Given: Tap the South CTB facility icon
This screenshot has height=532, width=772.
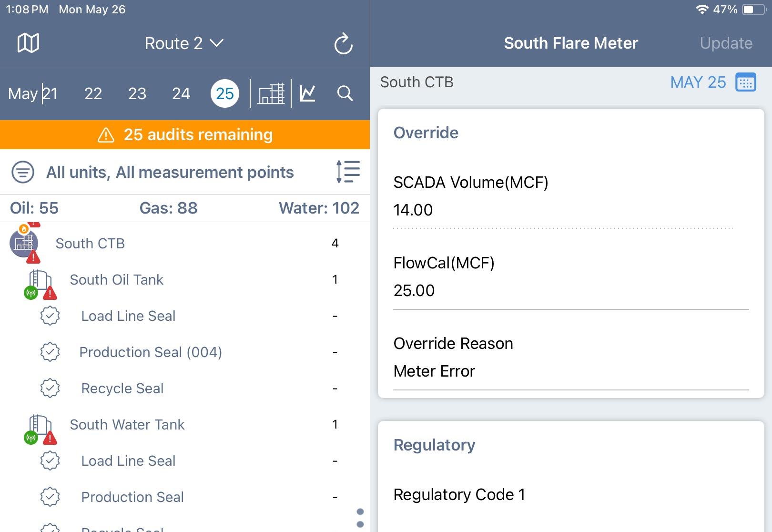Looking at the screenshot, I should click(23, 243).
